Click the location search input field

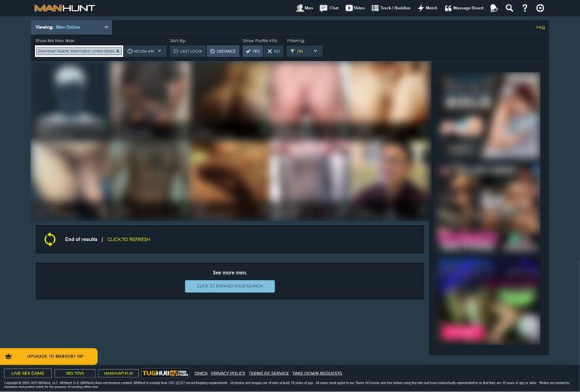pos(79,51)
